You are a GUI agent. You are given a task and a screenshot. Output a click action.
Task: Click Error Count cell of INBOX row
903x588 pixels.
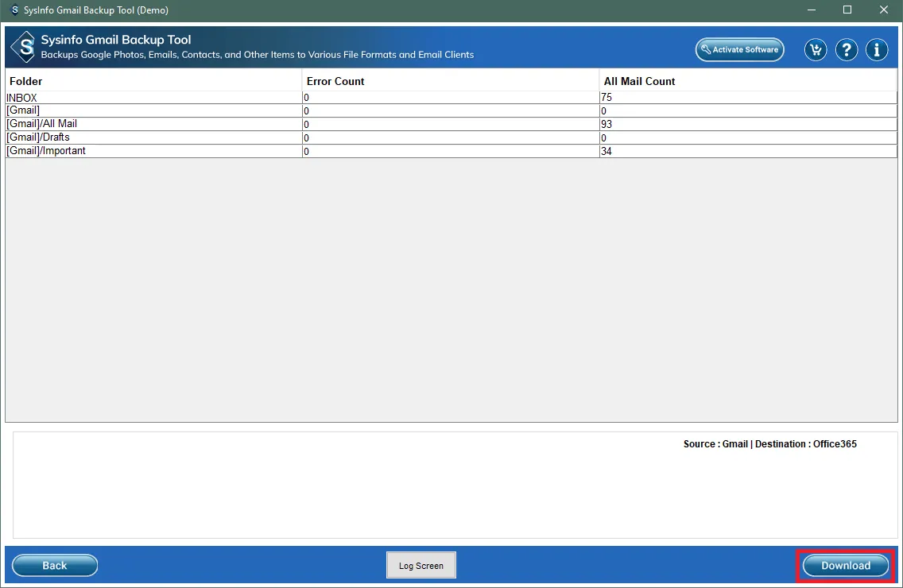[x=451, y=97]
